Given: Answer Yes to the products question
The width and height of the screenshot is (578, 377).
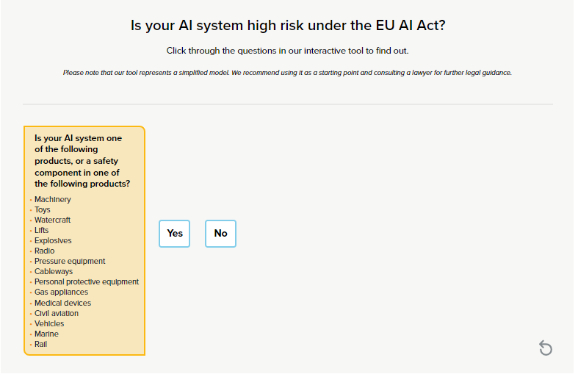Looking at the screenshot, I should tap(174, 234).
